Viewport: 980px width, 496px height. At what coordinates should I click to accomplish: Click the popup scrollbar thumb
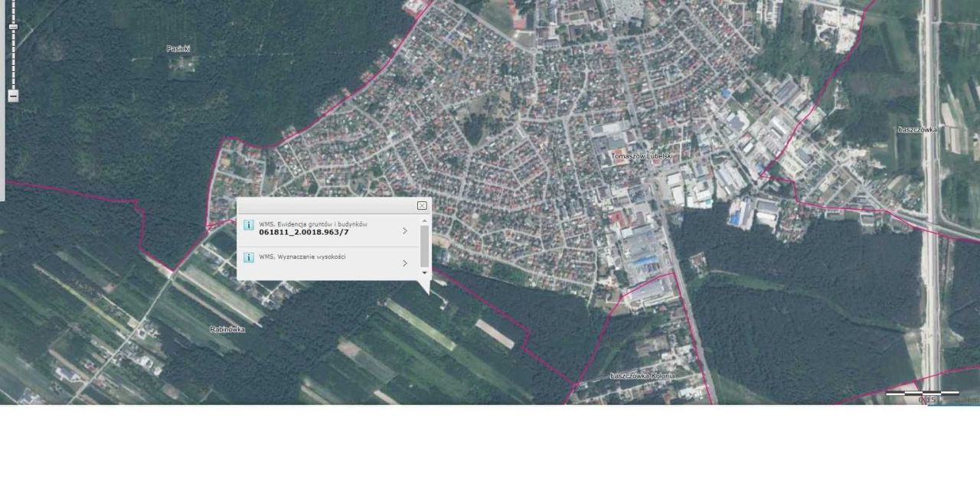425,246
